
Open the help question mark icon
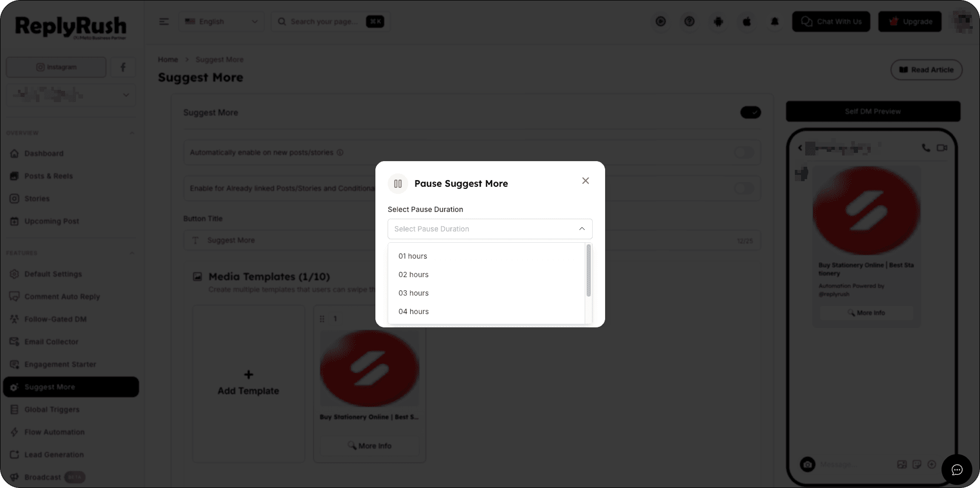click(x=689, y=22)
